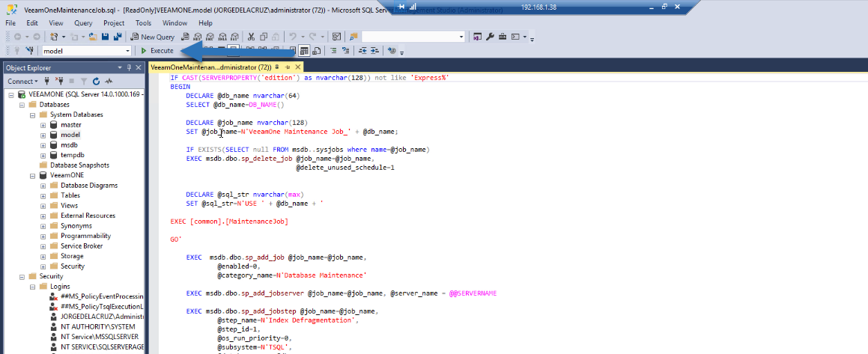Screen dimensions: 868x354
Task: Toggle auto-hide pin on Object Explorer
Action: click(x=129, y=67)
